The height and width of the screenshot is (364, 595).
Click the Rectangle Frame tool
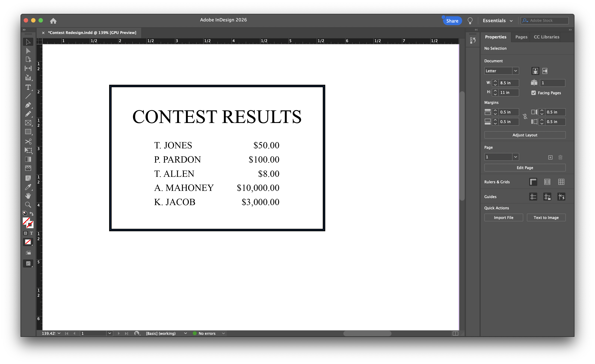pyautogui.click(x=28, y=123)
